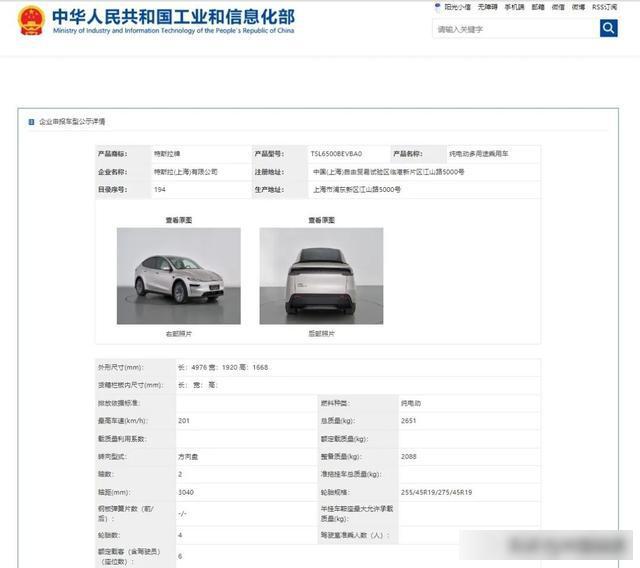Click the total mass value 2651
Image resolution: width=640 pixels, height=568 pixels.
pyautogui.click(x=408, y=421)
